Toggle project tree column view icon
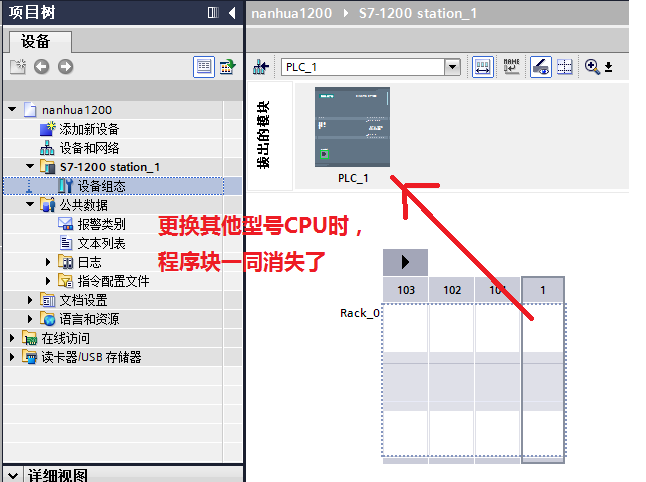The width and height of the screenshot is (646, 482). pos(213,13)
